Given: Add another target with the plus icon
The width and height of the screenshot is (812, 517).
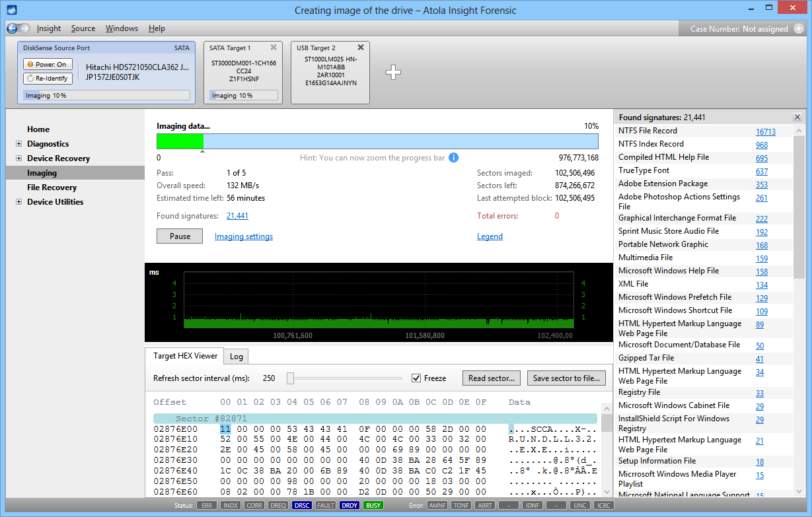Looking at the screenshot, I should (x=393, y=73).
